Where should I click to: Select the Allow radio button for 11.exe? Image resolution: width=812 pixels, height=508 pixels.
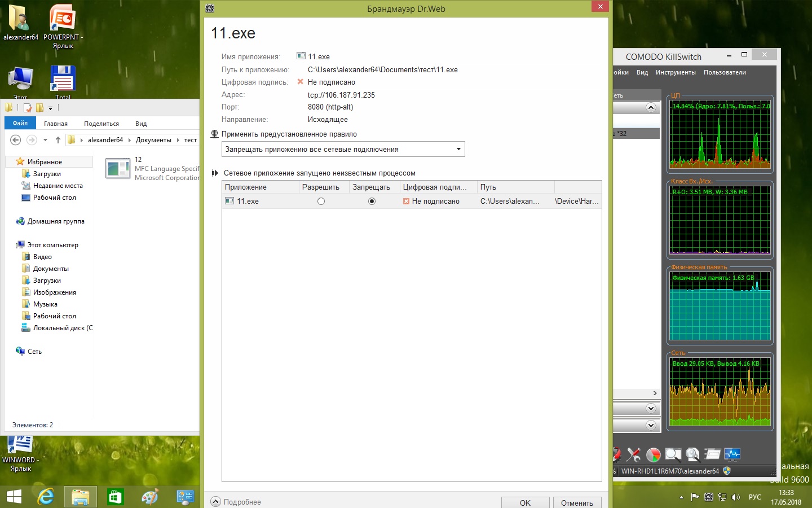click(x=321, y=202)
